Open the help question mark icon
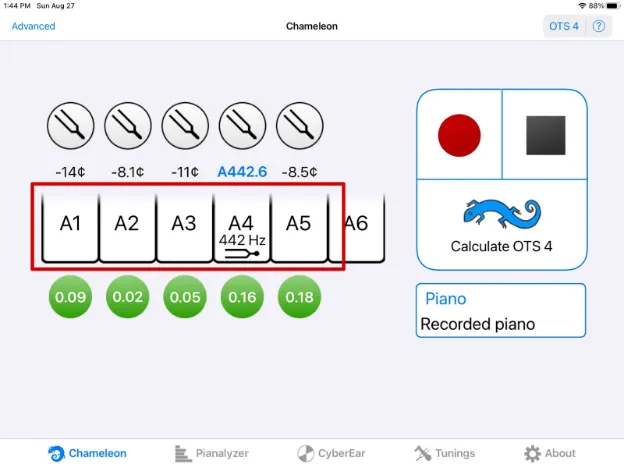Screen dimensions: 624x468 pos(599,26)
